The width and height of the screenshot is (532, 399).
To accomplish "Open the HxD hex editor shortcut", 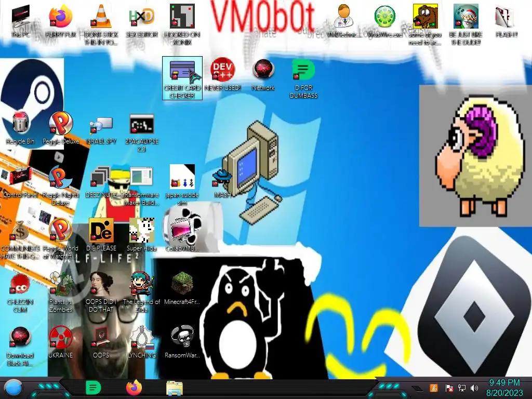I will click(x=142, y=21).
